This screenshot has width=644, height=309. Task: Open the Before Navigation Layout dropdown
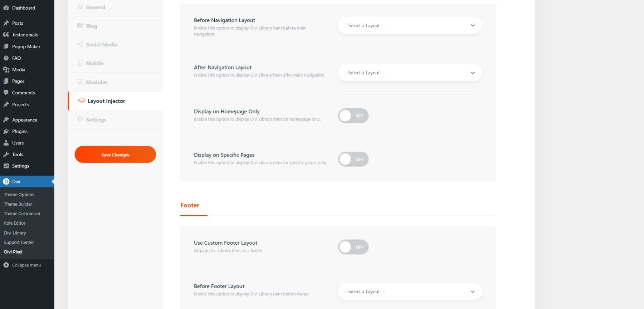click(x=410, y=25)
